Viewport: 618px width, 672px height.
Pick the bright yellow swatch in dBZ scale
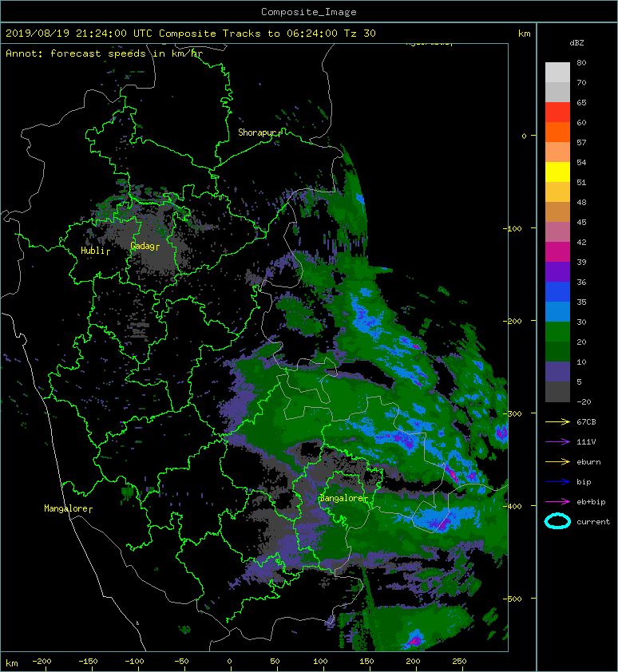(x=557, y=172)
